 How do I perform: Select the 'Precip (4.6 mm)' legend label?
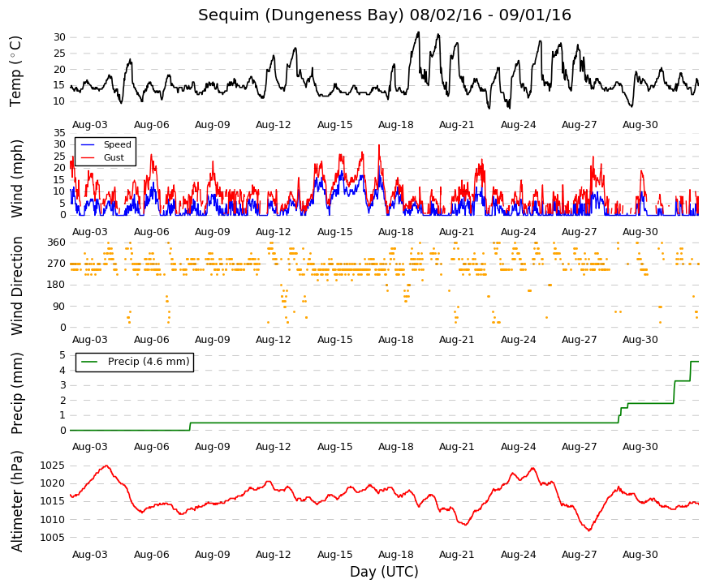[149, 362]
